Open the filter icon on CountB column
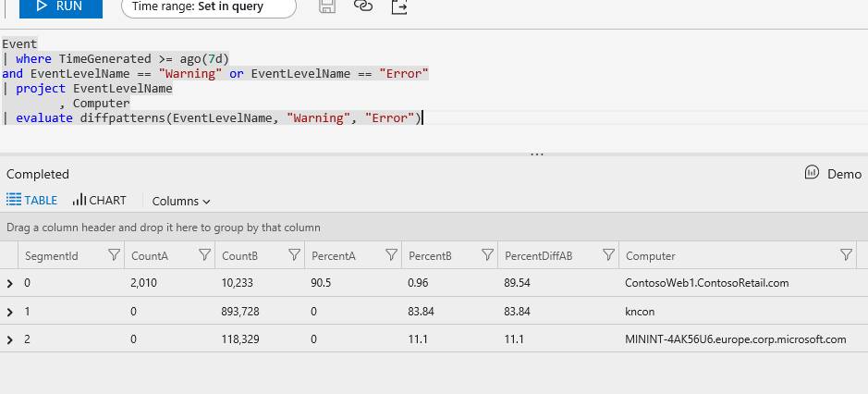Screen dimensions: 868x394 tap(294, 255)
